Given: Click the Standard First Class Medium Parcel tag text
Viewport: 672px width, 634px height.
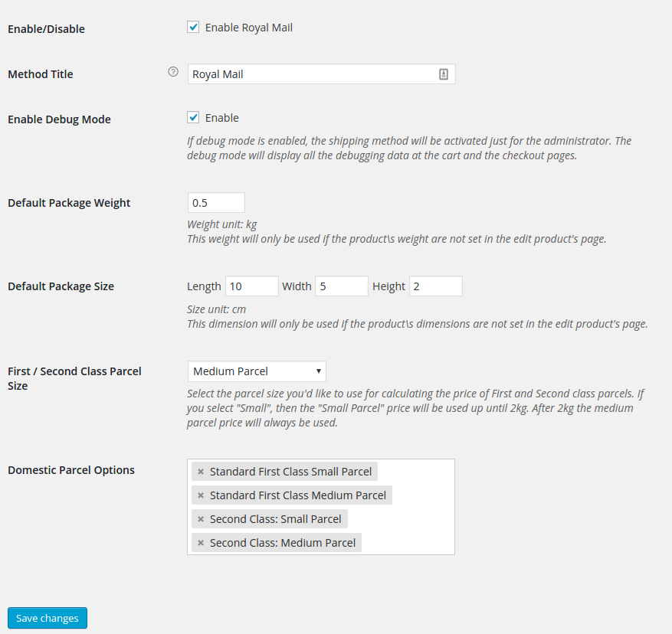Looking at the screenshot, I should click(x=298, y=495).
